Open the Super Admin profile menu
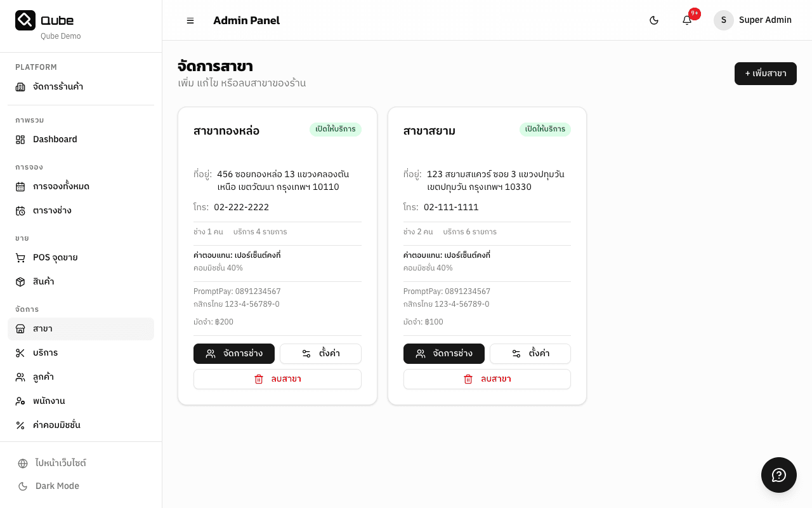812x508 pixels. (x=753, y=20)
